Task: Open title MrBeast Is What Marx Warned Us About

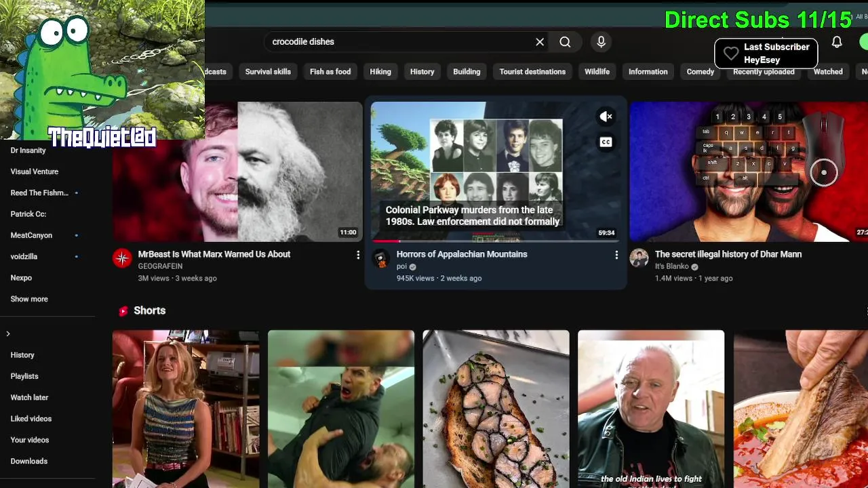Action: [214, 254]
